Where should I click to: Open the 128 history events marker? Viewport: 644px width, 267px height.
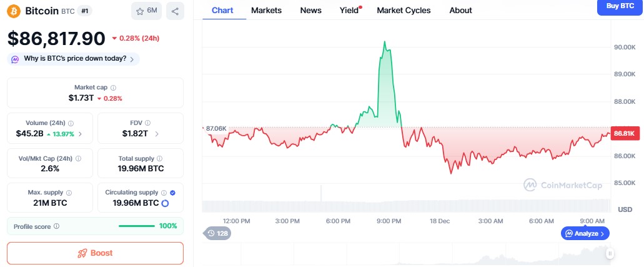coord(217,233)
